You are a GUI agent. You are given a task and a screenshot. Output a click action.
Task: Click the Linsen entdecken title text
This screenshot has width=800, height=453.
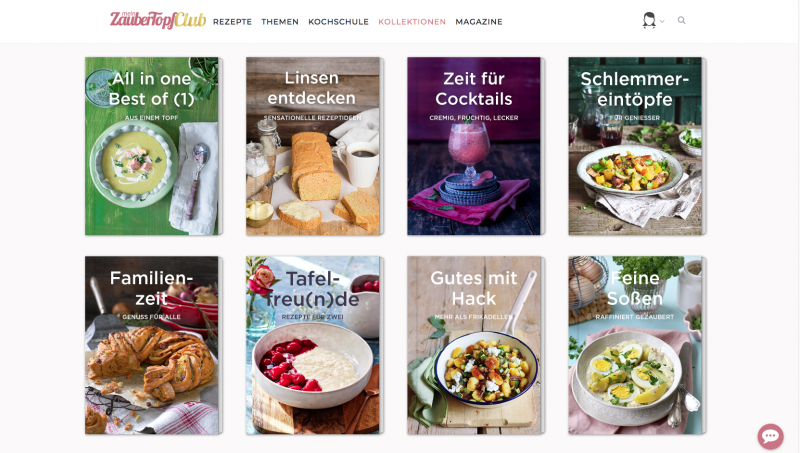point(312,88)
